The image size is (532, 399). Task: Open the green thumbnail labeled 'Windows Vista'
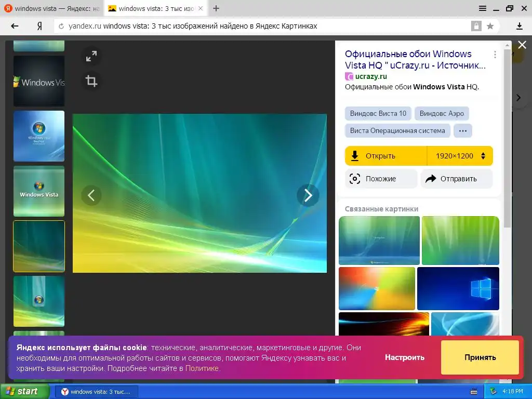point(38,191)
